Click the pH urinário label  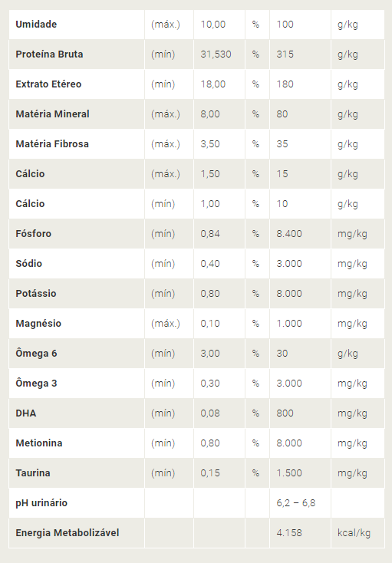[x=41, y=502]
